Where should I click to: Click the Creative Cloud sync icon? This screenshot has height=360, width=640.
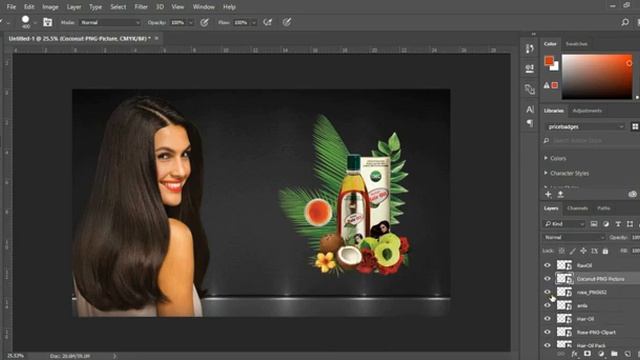point(632,194)
